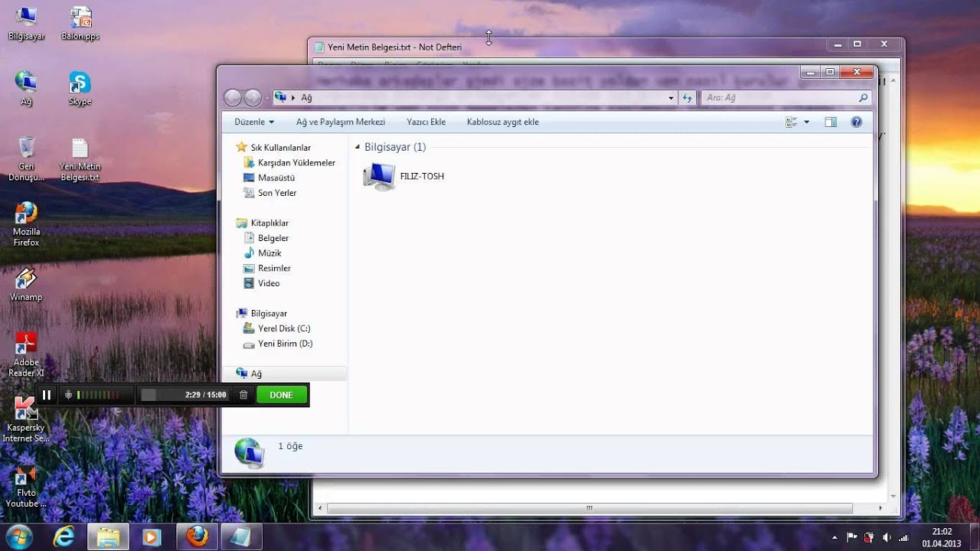The width and height of the screenshot is (980, 551).
Task: Open recent pages dropdown beside forward arrow
Action: click(x=266, y=98)
